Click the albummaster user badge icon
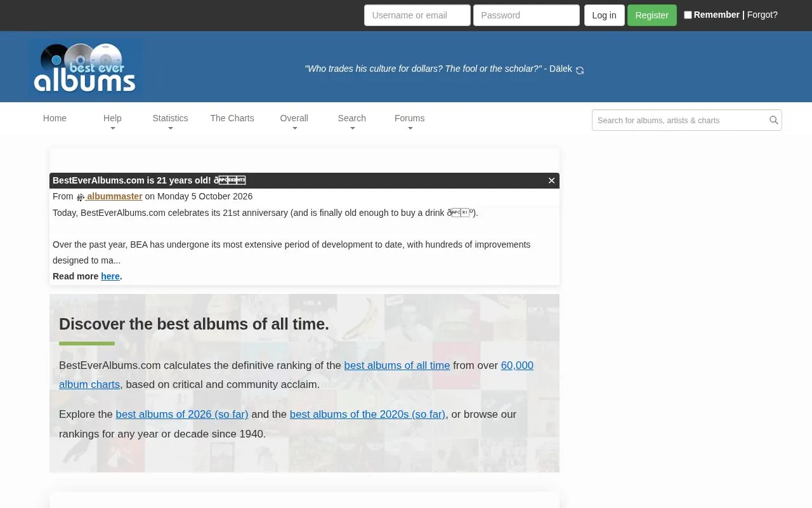Viewport: 812px width, 508px height. pyautogui.click(x=81, y=197)
